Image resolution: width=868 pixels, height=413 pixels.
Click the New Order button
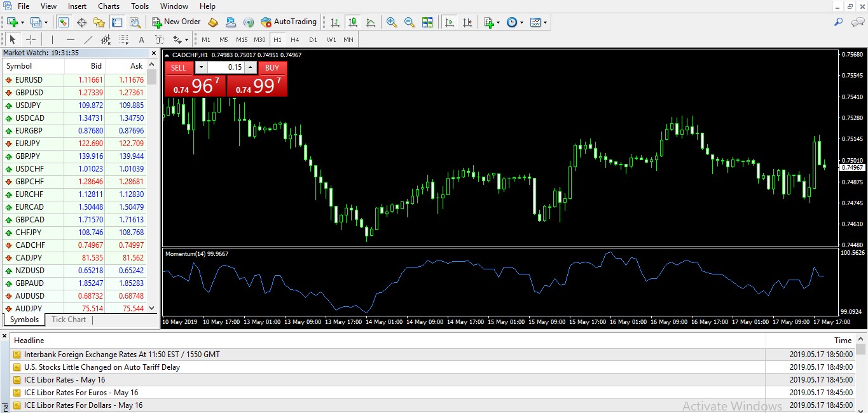point(176,22)
